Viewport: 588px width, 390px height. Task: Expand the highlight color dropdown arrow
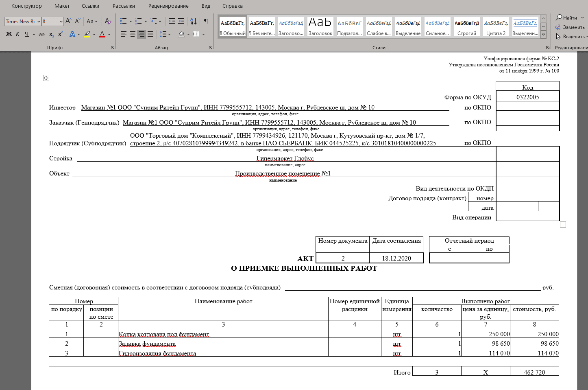coord(94,34)
